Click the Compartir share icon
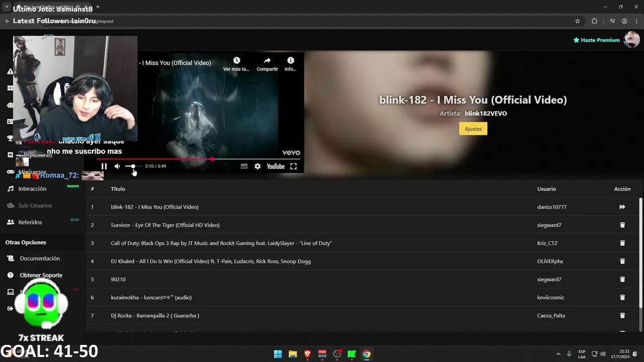The image size is (644, 362). coord(267,60)
